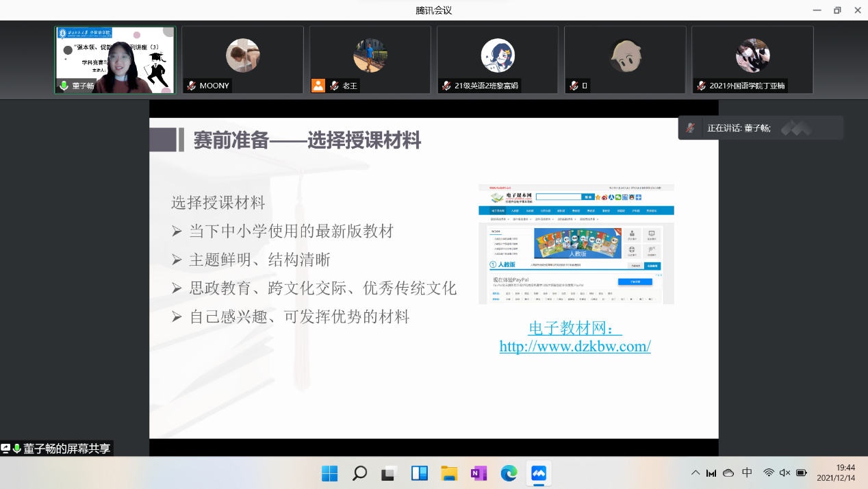
Task: Click the taskbar Search magnifier icon
Action: pyautogui.click(x=359, y=473)
